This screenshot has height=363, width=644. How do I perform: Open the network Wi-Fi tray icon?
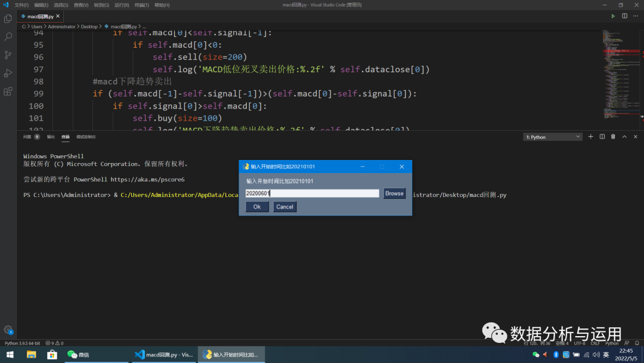[587, 355]
